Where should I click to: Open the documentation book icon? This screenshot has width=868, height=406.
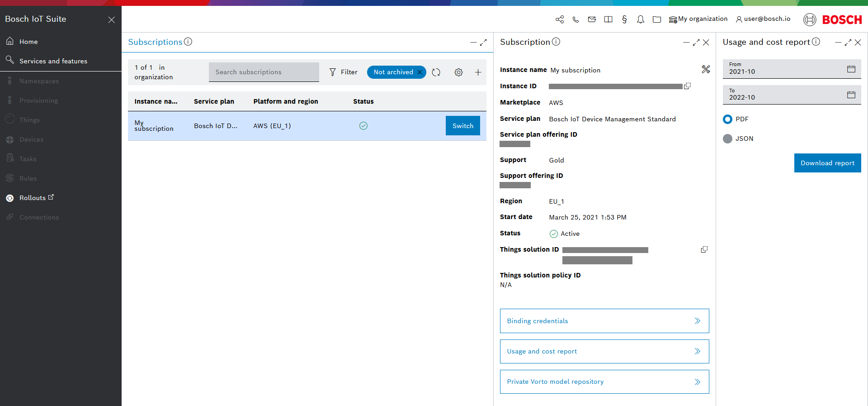[609, 19]
